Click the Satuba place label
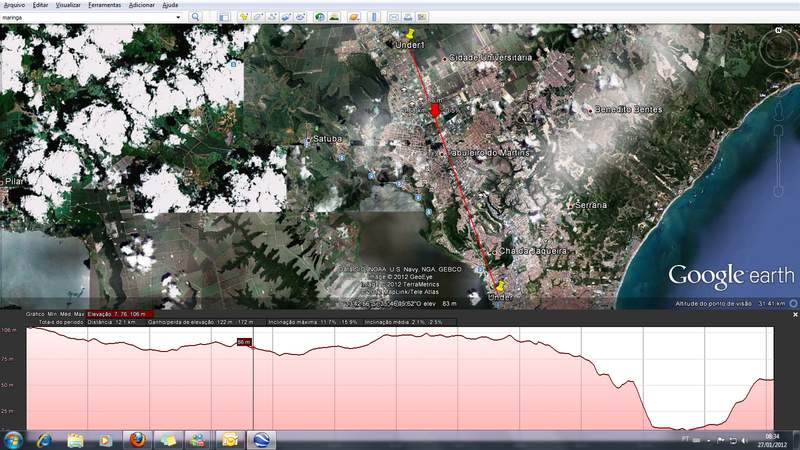 [x=327, y=138]
